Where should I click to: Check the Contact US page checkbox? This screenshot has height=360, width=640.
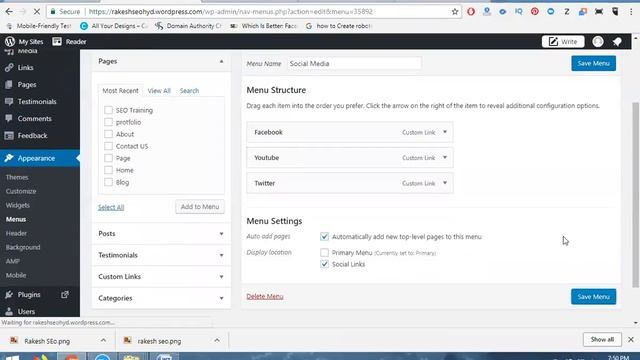[108, 146]
